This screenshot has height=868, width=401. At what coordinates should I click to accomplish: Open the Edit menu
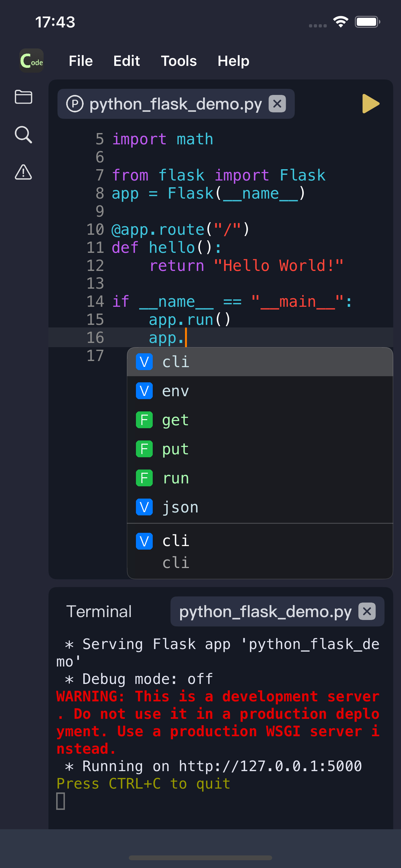[126, 61]
